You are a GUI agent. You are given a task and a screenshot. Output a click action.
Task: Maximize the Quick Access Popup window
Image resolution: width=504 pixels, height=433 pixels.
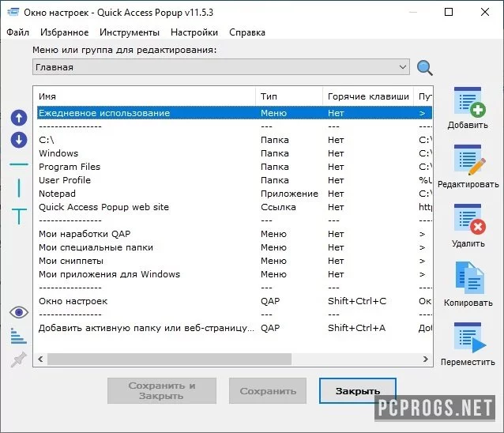pyautogui.click(x=449, y=12)
